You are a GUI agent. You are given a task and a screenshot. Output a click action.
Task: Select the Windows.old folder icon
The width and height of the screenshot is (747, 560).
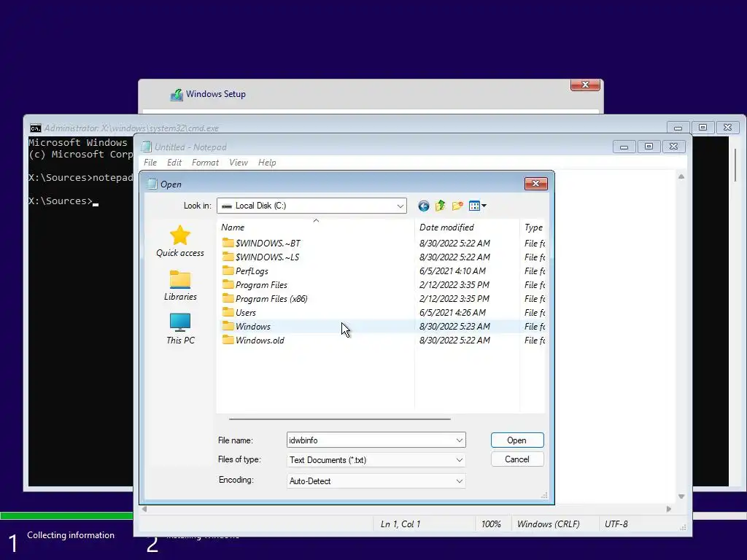coord(228,340)
